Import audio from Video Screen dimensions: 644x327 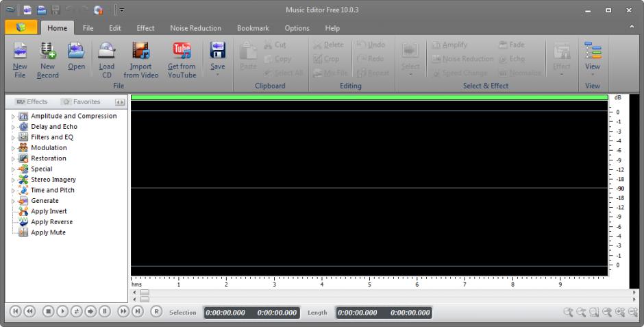(x=141, y=61)
